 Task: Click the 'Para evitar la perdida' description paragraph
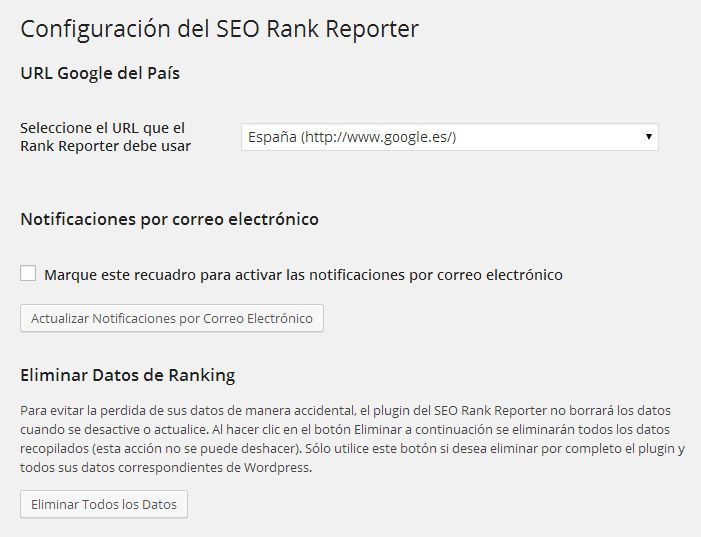pyautogui.click(x=353, y=439)
